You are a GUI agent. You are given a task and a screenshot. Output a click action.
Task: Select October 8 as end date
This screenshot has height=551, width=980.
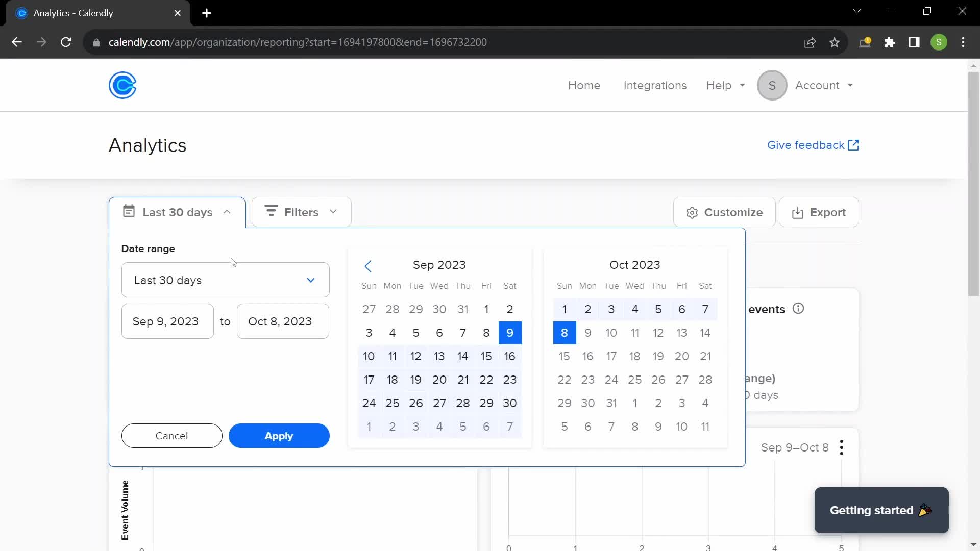564,332
